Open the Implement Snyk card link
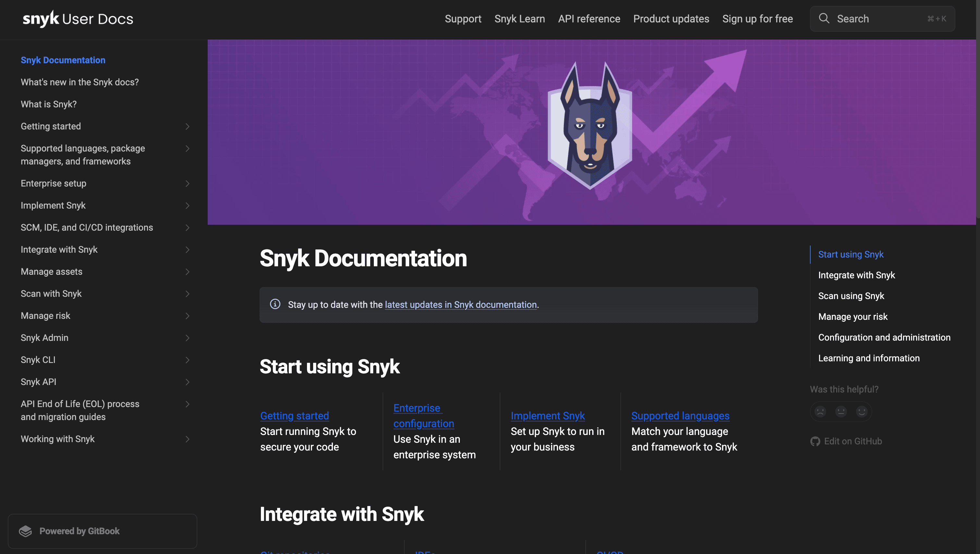 click(x=547, y=416)
